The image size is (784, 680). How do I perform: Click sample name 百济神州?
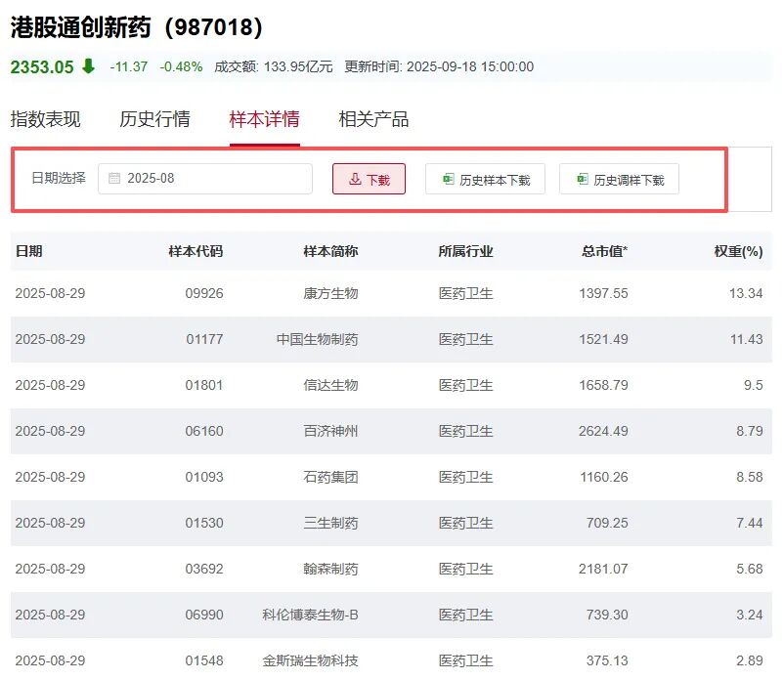pos(330,431)
